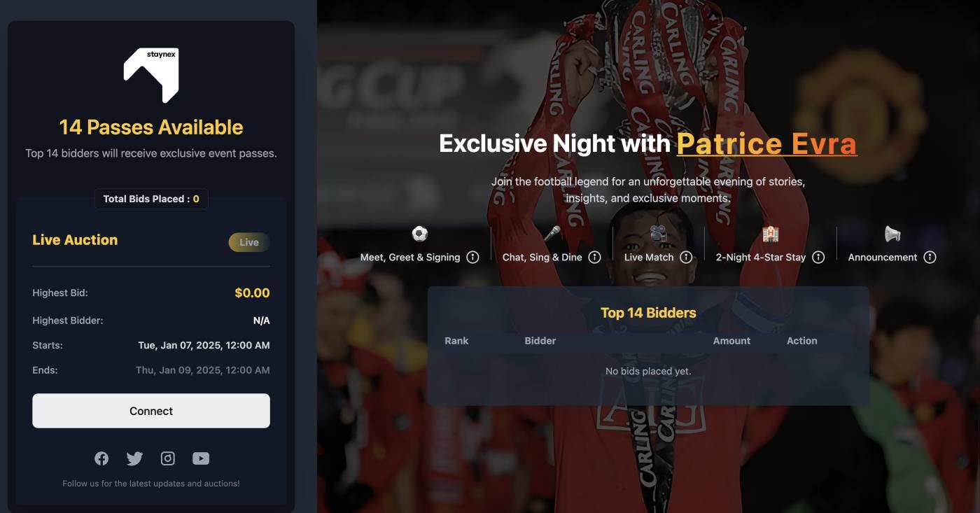This screenshot has height=513, width=980.
Task: Show info for Meet, Greet & Signing
Action: pyautogui.click(x=472, y=257)
